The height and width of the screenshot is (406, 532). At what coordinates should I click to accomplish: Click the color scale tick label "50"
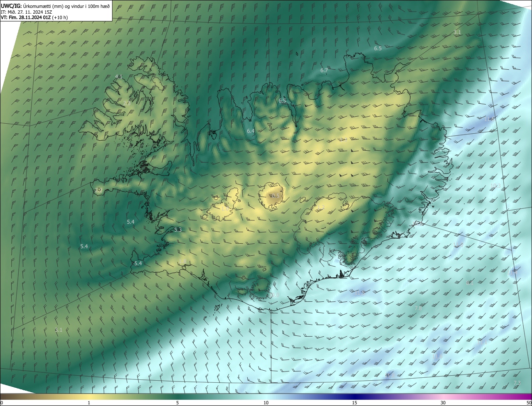tap(528, 403)
